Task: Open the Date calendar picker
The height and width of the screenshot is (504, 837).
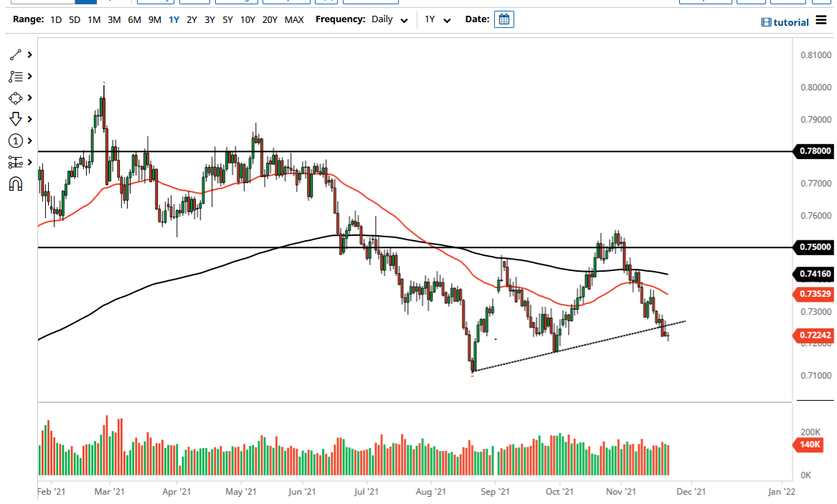Action: pyautogui.click(x=503, y=19)
